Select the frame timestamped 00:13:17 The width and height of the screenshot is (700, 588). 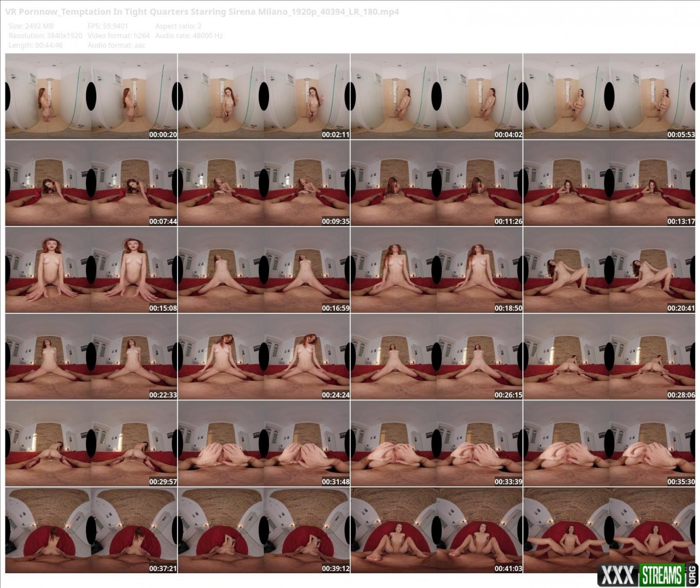tap(609, 183)
